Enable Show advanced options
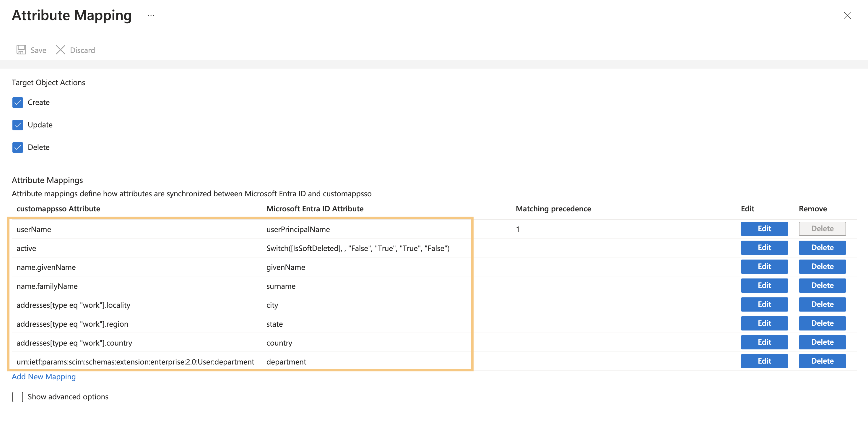 click(x=17, y=397)
